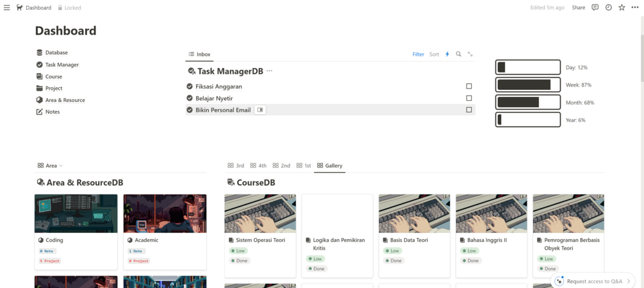Screen dimensions: 644x288
Task: Expand Inbox view with diagonal arrows icon
Action: [x=470, y=55]
